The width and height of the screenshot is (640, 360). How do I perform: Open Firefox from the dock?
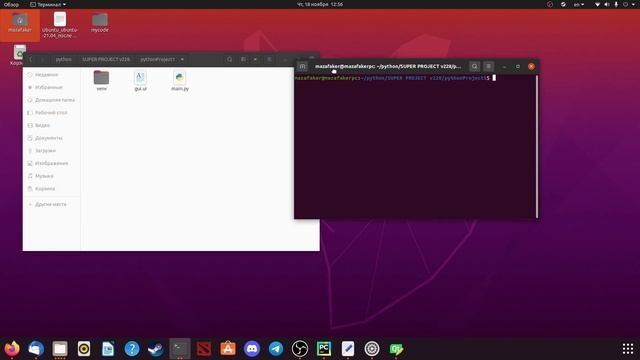[12, 349]
